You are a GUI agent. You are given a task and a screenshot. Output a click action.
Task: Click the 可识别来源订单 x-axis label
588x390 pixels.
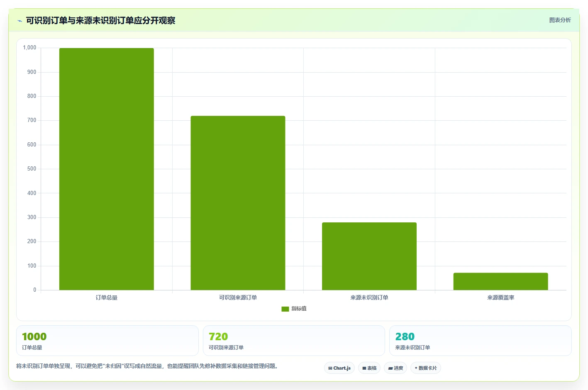tap(238, 297)
